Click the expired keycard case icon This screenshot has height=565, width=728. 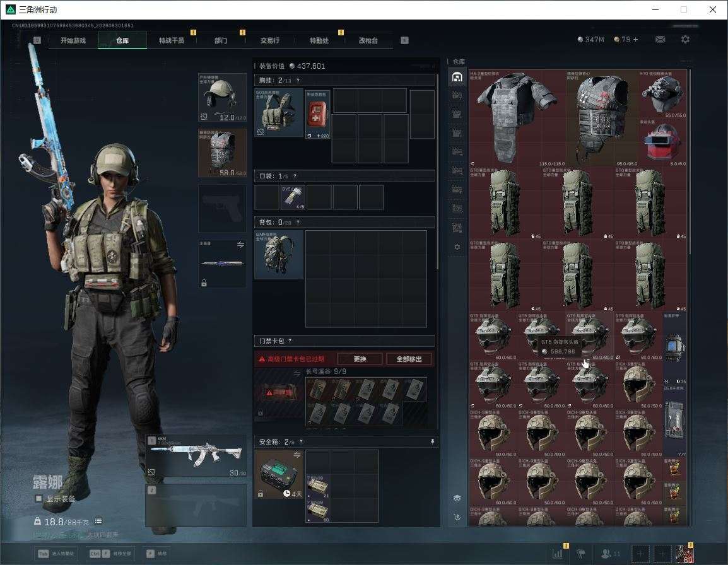pyautogui.click(x=279, y=393)
